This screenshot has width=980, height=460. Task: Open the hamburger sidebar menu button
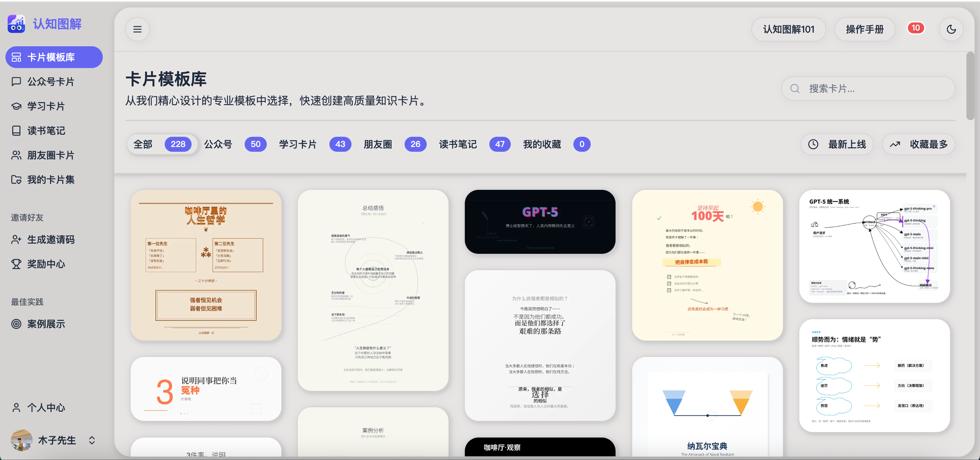tap(137, 29)
